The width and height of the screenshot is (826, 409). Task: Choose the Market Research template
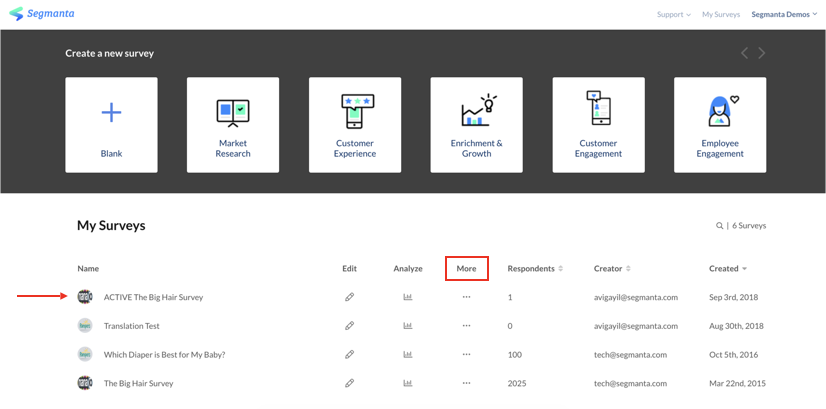click(233, 125)
